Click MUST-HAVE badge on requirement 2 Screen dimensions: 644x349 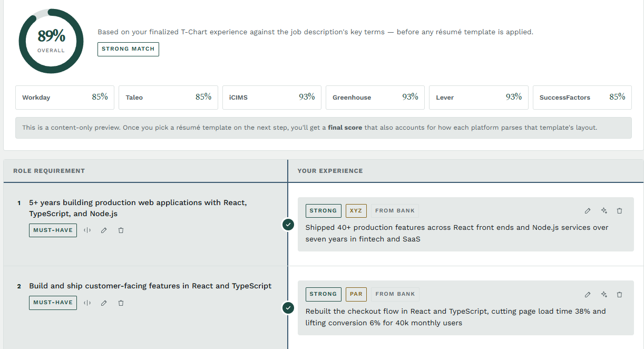(x=53, y=303)
